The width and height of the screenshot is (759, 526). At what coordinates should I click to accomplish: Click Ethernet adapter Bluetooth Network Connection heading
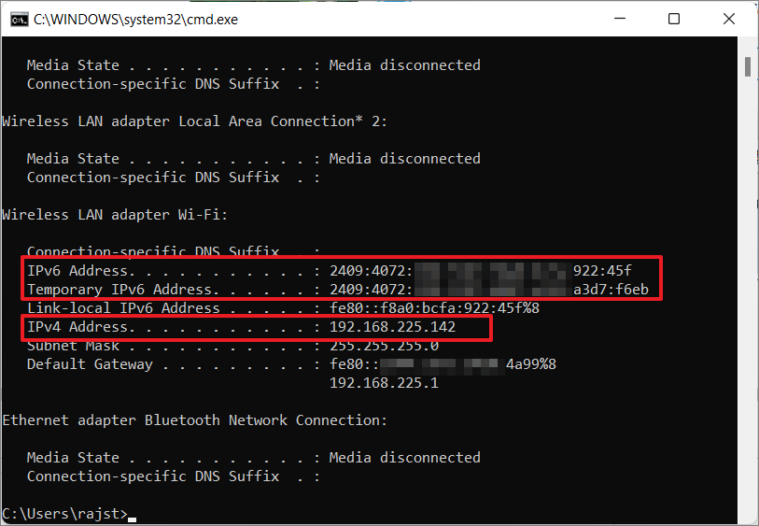[x=195, y=421]
